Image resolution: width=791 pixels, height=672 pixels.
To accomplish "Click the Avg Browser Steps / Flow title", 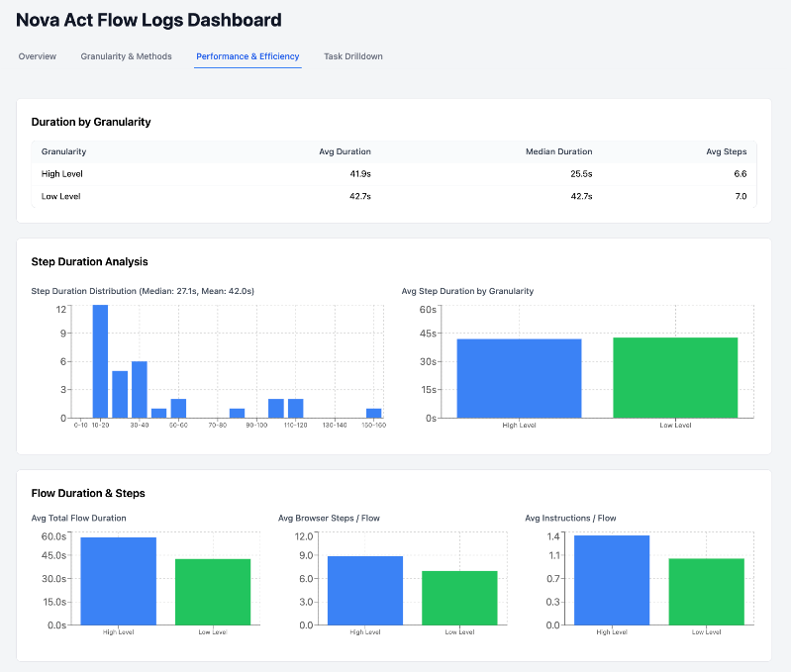I will point(329,519).
